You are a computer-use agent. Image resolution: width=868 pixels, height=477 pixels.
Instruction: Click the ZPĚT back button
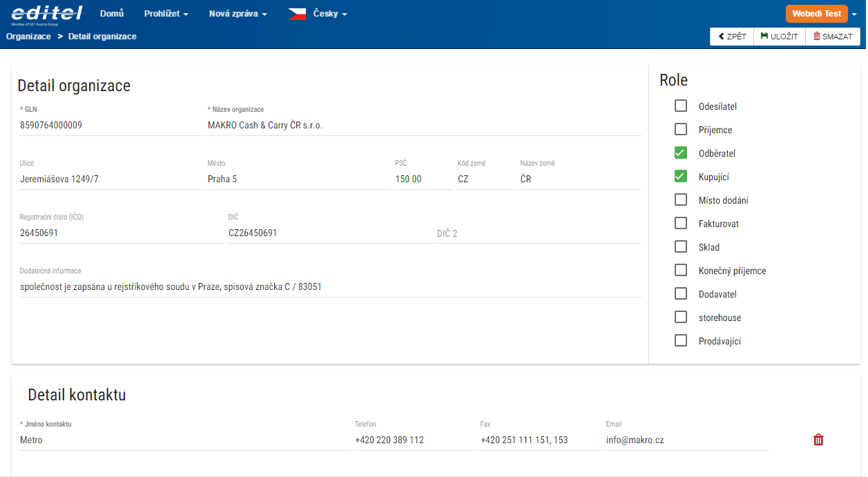click(732, 37)
